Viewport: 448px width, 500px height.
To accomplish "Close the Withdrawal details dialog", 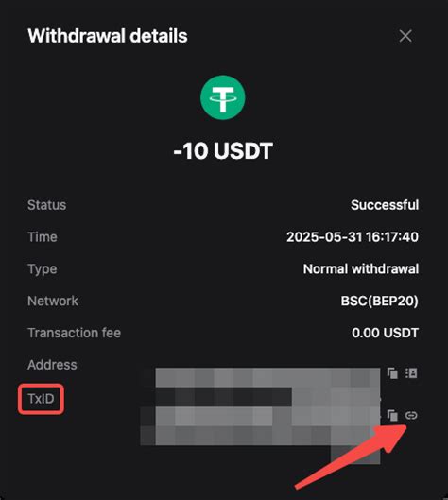I will coord(405,36).
